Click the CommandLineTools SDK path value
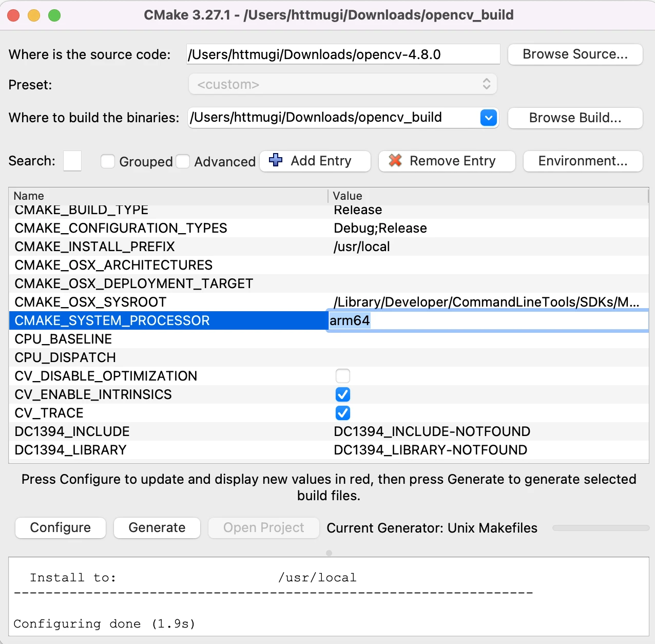 [487, 302]
